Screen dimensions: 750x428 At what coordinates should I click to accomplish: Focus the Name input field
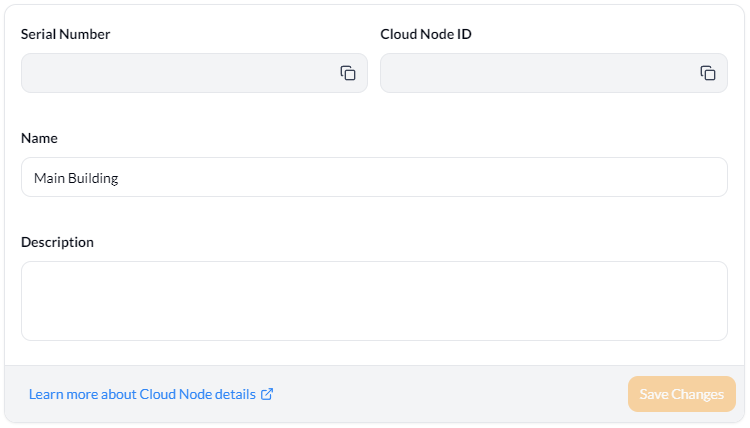pos(375,177)
